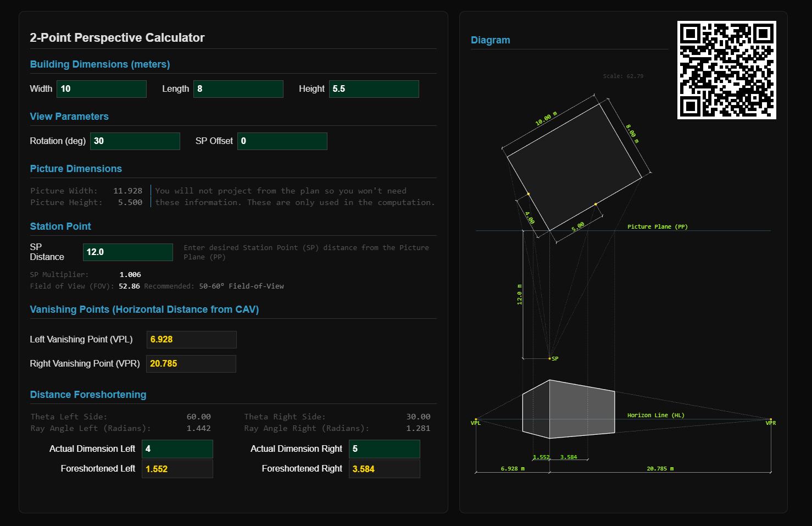Select the Foreshortened Left result field
Screen dimensions: 812x526
coord(177,469)
